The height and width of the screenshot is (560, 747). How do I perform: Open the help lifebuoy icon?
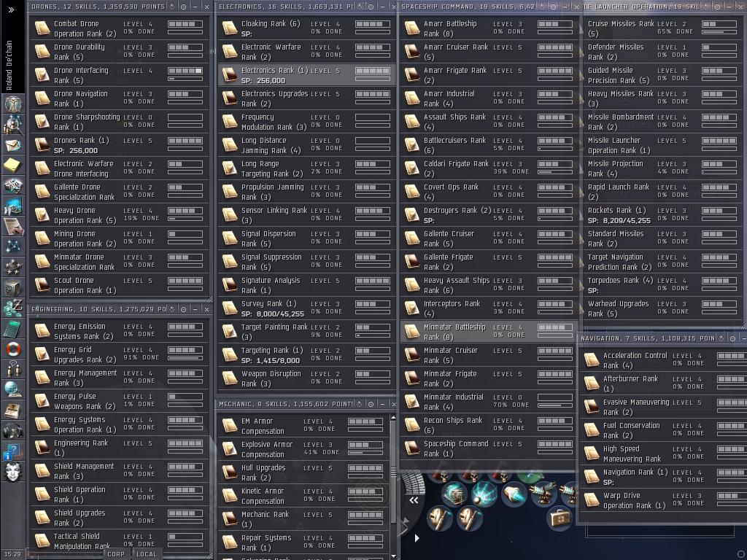[x=13, y=349]
